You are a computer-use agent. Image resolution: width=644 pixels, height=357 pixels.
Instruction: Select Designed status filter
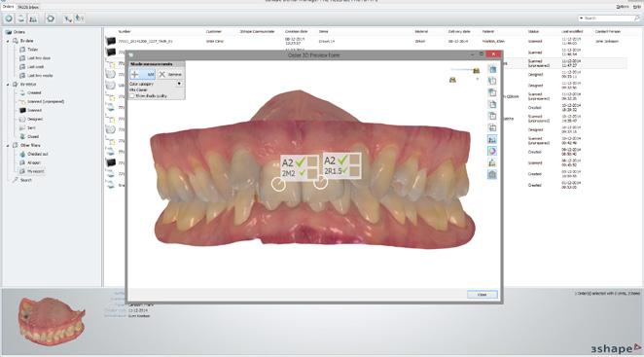pyautogui.click(x=31, y=119)
